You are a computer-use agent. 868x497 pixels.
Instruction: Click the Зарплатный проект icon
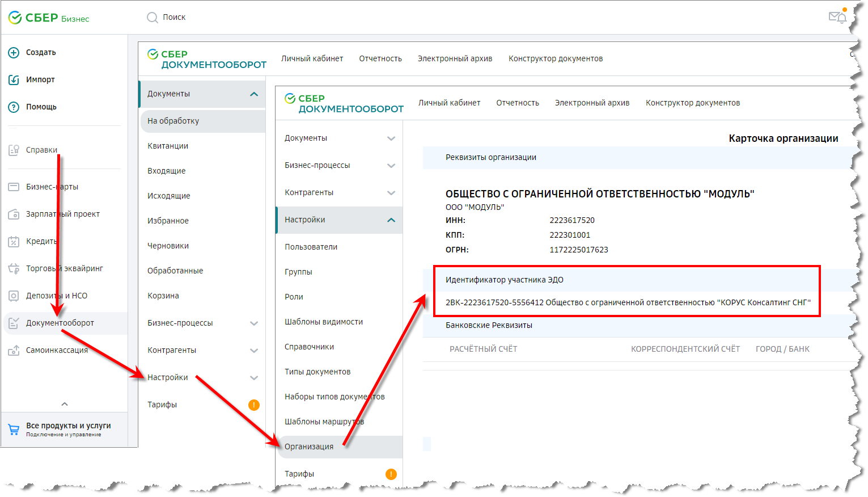point(14,214)
